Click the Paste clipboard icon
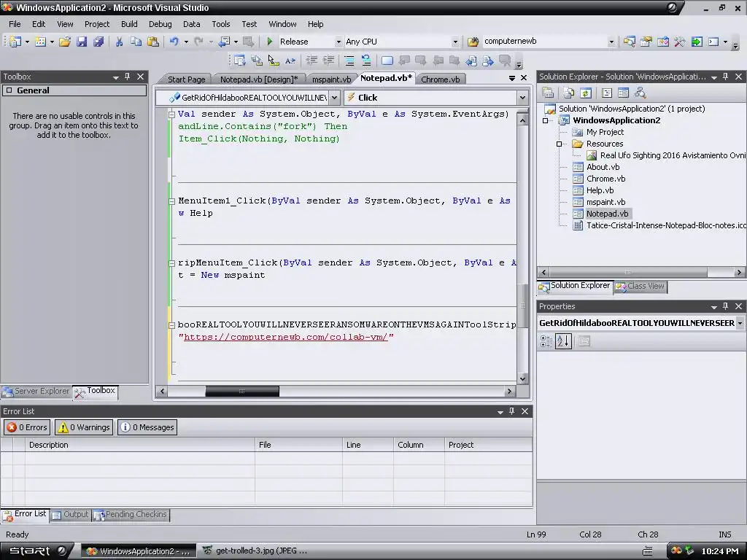 [153, 42]
